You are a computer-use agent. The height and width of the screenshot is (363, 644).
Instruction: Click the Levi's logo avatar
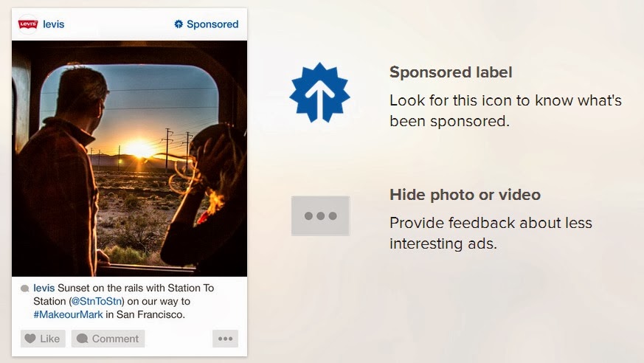28,24
